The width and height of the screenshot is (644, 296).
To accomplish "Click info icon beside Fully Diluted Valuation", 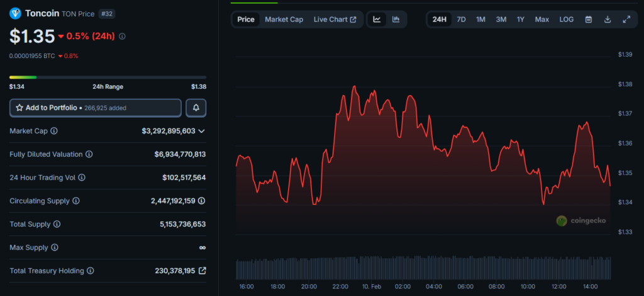I will tap(89, 154).
